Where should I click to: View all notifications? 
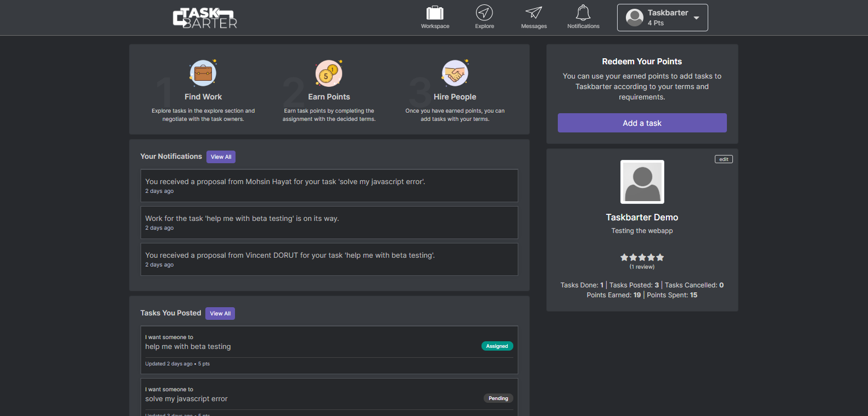pyautogui.click(x=221, y=157)
